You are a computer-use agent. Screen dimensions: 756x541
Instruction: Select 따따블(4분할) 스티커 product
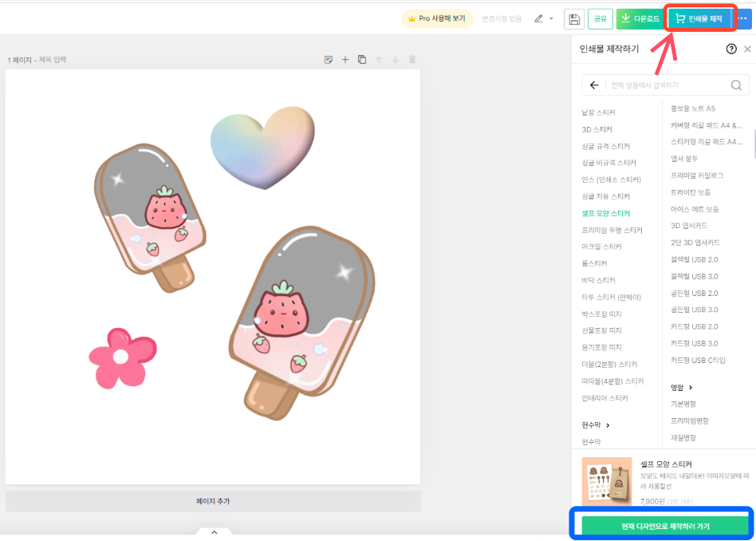(x=612, y=381)
